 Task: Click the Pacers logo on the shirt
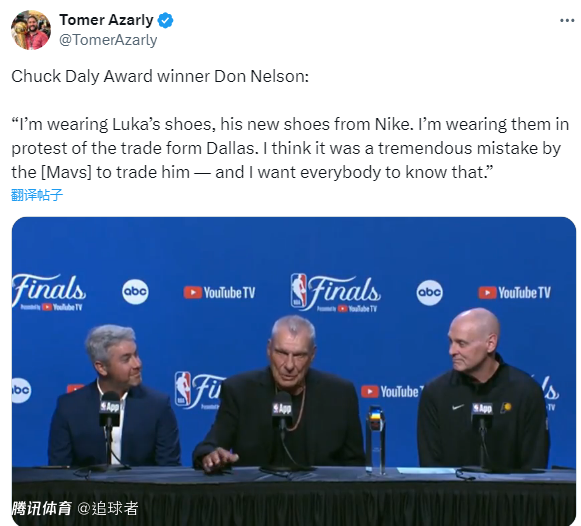click(506, 408)
